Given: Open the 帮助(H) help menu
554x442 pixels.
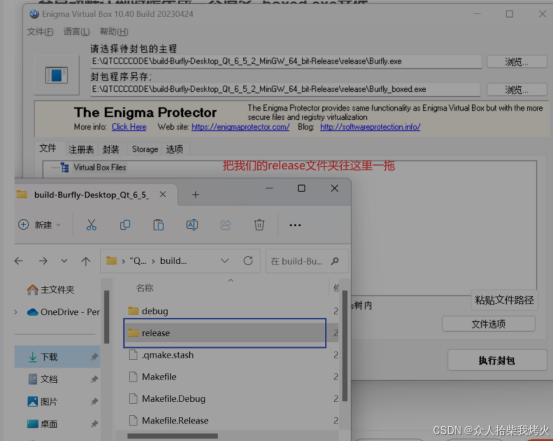Looking at the screenshot, I should [x=114, y=31].
